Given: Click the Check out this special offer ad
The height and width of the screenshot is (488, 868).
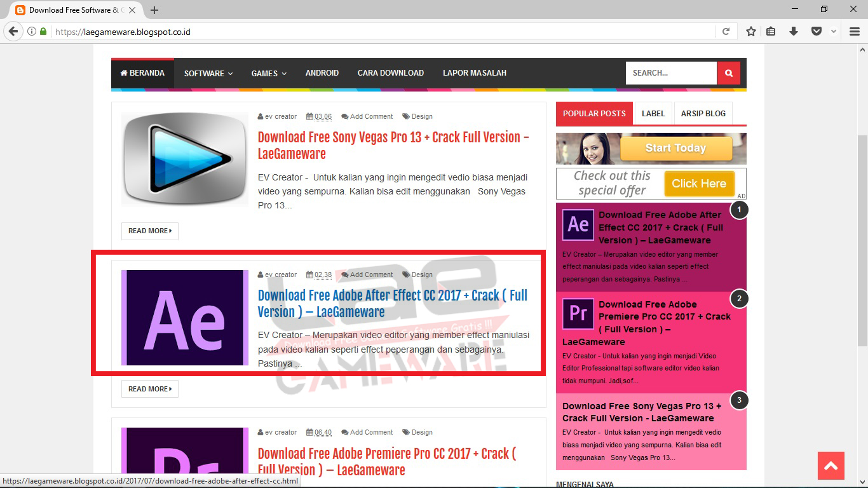Looking at the screenshot, I should click(x=651, y=184).
